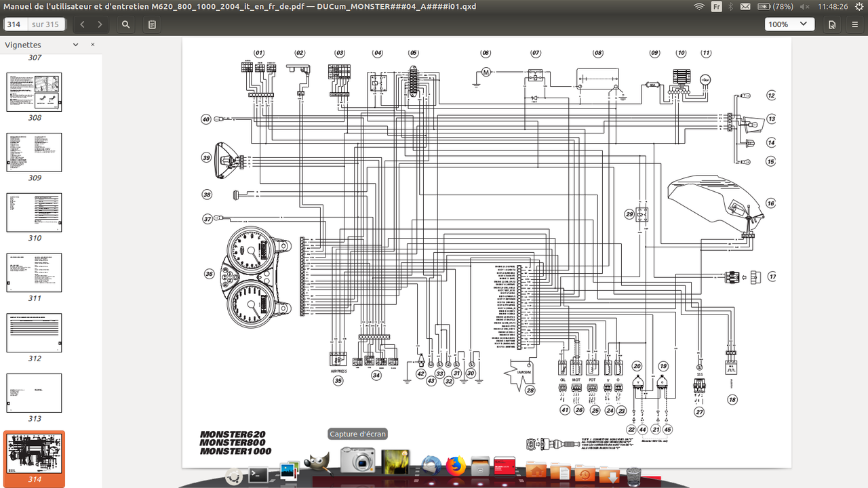Click the MONSTER620 model label

(x=232, y=434)
